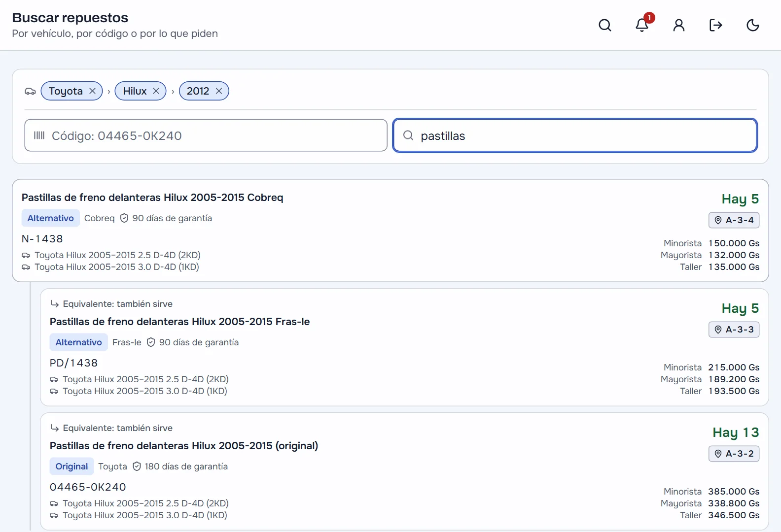Focus the Código barcode input field
This screenshot has width=781, height=532.
click(206, 135)
